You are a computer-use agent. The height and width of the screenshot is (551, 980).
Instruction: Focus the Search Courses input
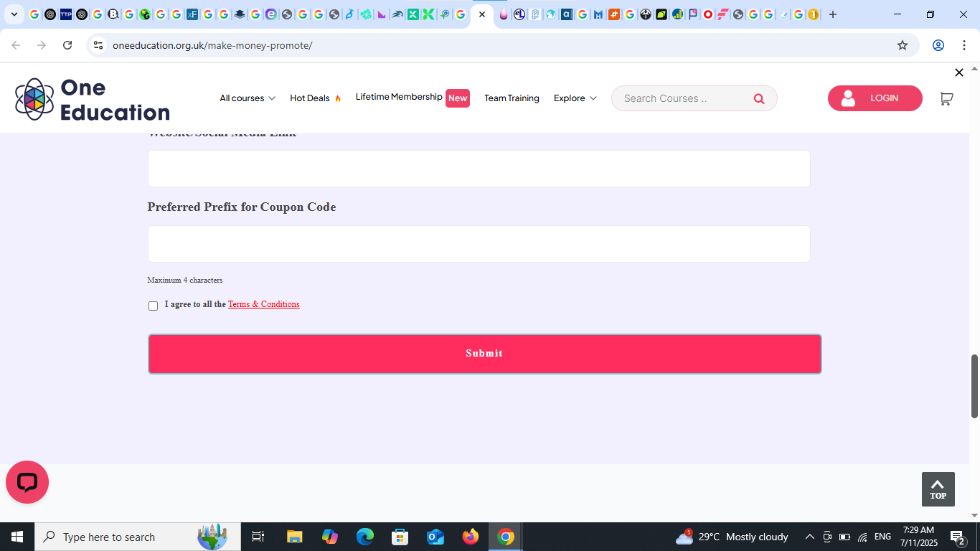click(683, 98)
